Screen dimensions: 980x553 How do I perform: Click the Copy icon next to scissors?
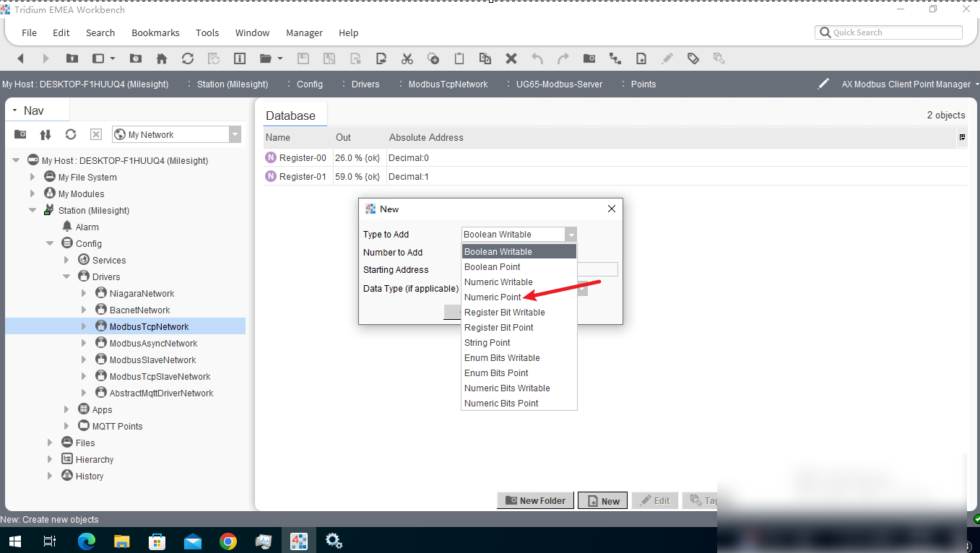pos(433,58)
